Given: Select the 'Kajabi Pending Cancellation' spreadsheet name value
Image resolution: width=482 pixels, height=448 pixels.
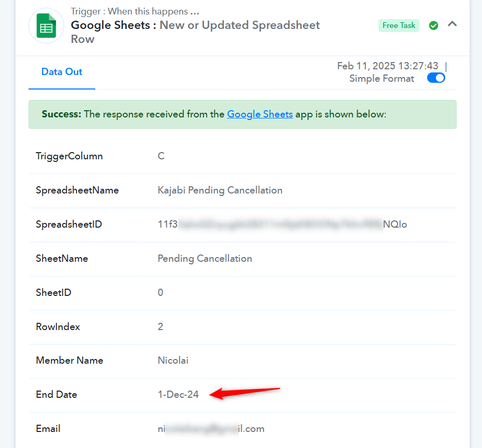Looking at the screenshot, I should point(220,190).
